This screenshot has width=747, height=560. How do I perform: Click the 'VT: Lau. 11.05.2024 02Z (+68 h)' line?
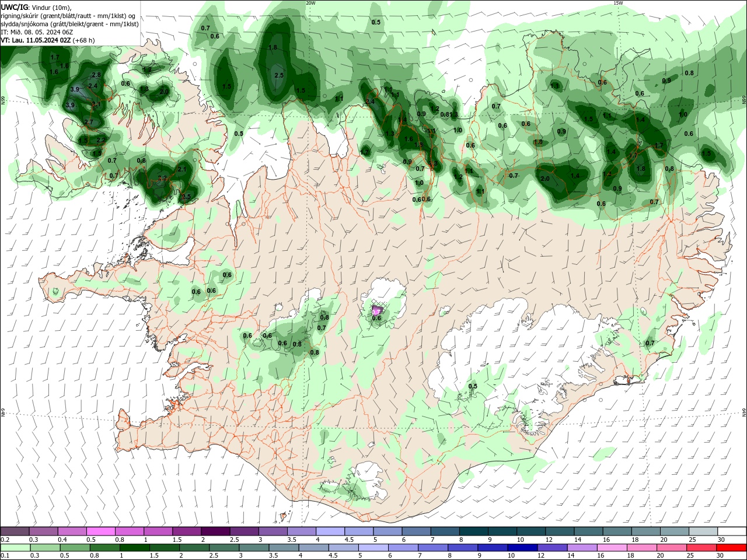coord(48,40)
